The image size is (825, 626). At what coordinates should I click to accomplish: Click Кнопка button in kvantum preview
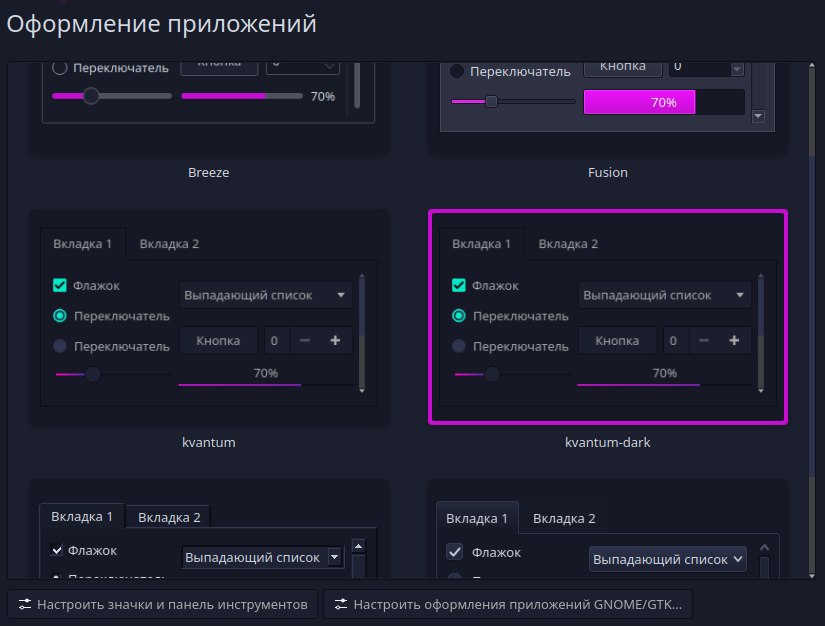pyautogui.click(x=218, y=340)
